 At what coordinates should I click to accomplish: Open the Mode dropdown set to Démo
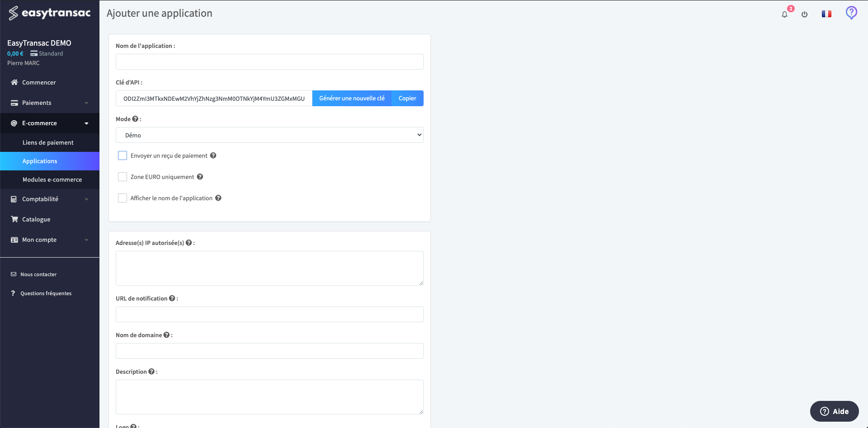pos(269,135)
